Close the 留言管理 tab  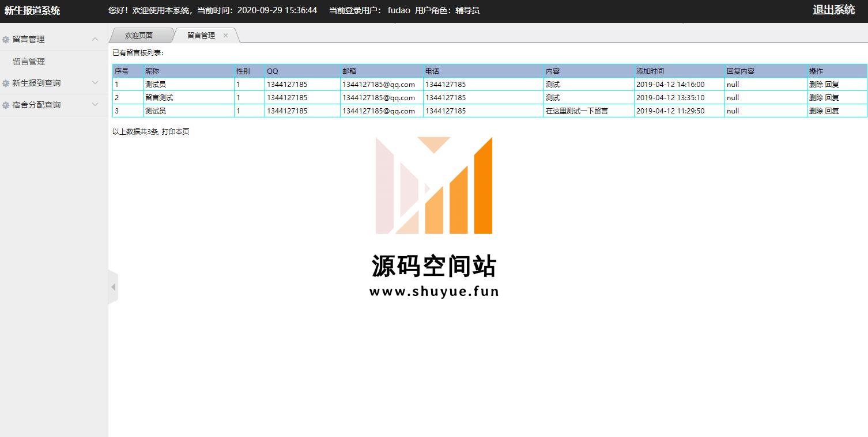click(225, 35)
